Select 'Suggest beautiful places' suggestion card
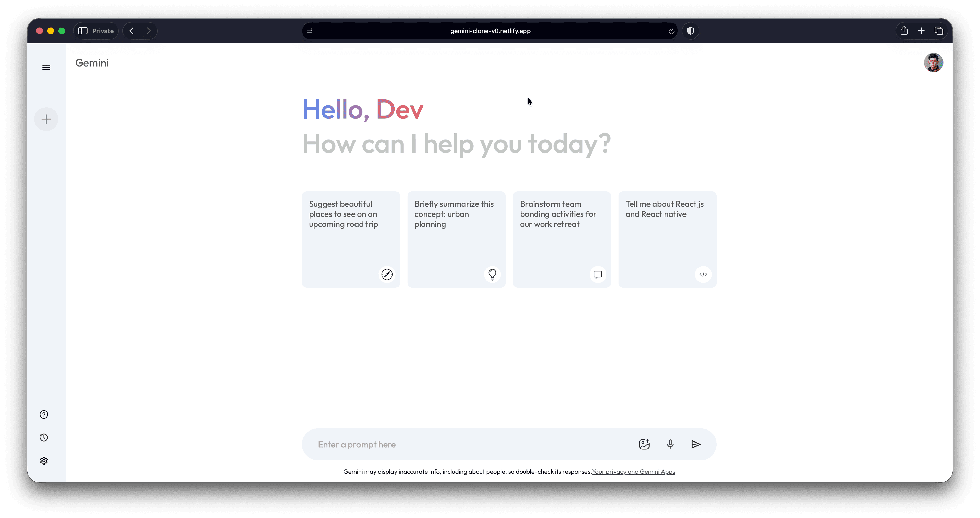This screenshot has height=518, width=980. click(x=350, y=239)
